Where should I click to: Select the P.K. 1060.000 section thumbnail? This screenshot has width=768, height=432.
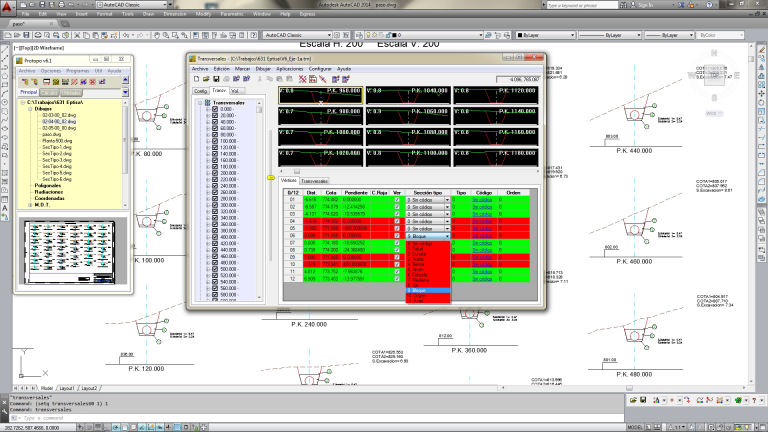click(408, 116)
